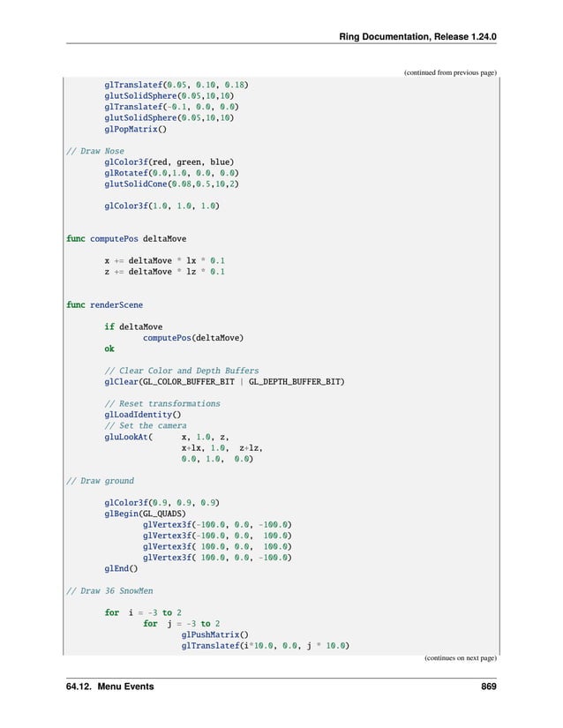The image size is (563, 728).
Task: Click comment '// Draw 36 SnowMen'
Action: (109, 591)
